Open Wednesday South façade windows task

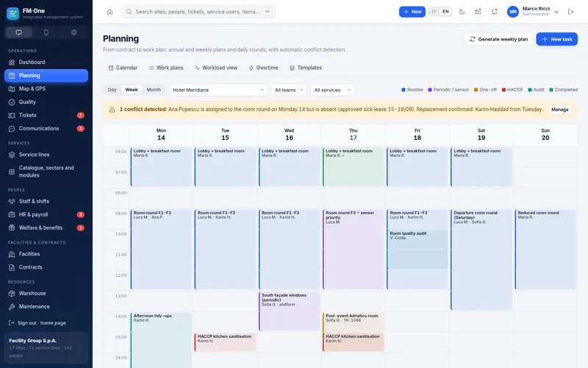(x=289, y=311)
